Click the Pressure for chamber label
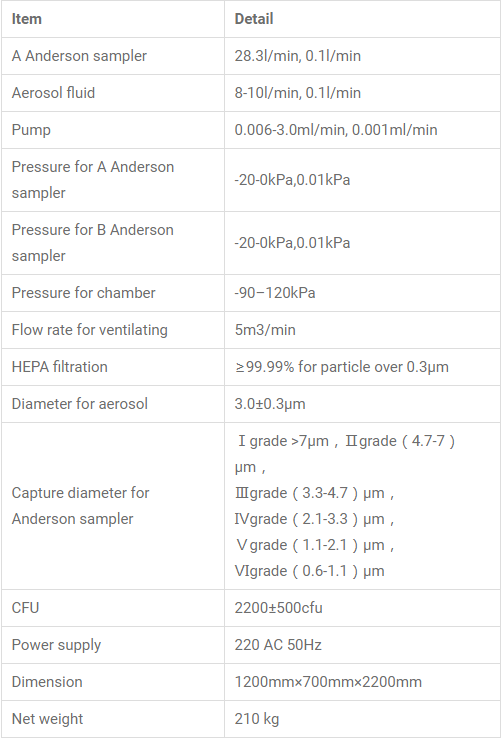Image resolution: width=502 pixels, height=738 pixels. [83, 293]
